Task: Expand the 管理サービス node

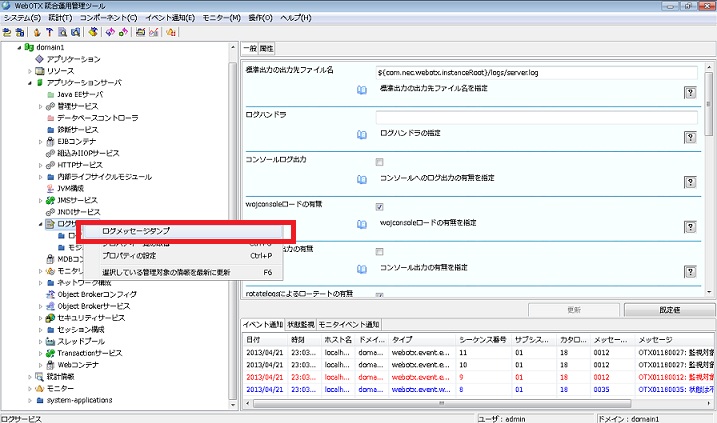Action: pyautogui.click(x=41, y=107)
